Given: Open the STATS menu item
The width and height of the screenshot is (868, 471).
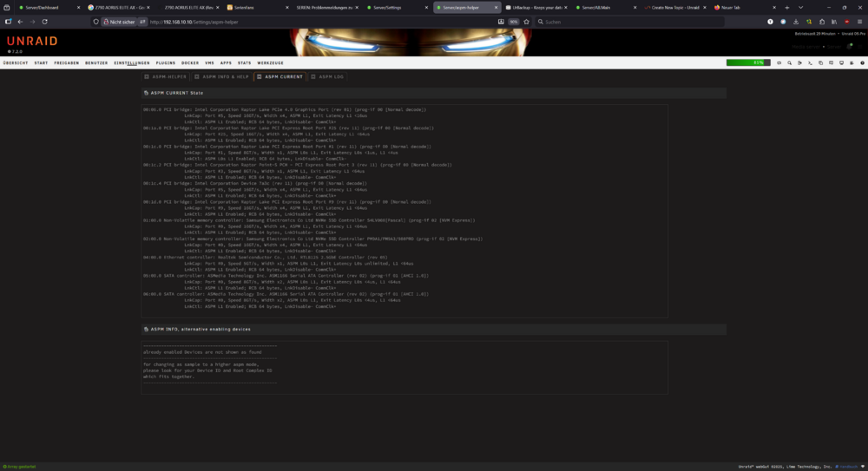Looking at the screenshot, I should pyautogui.click(x=244, y=63).
